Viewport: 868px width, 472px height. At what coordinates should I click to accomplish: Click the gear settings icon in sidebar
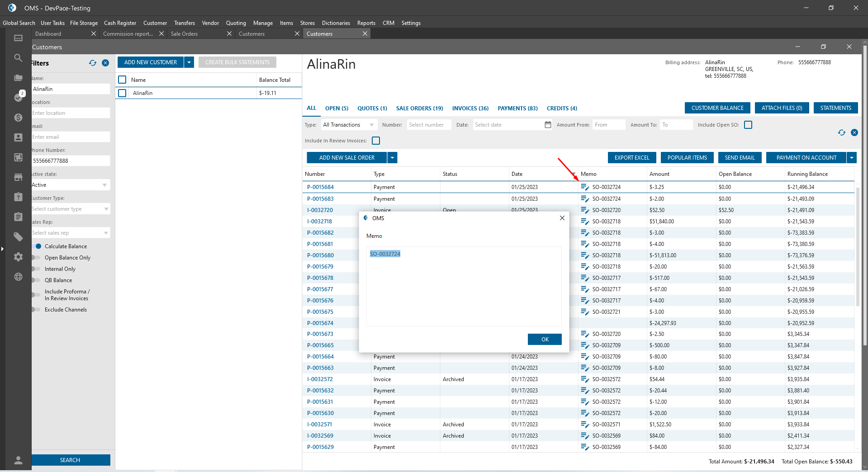click(x=18, y=257)
